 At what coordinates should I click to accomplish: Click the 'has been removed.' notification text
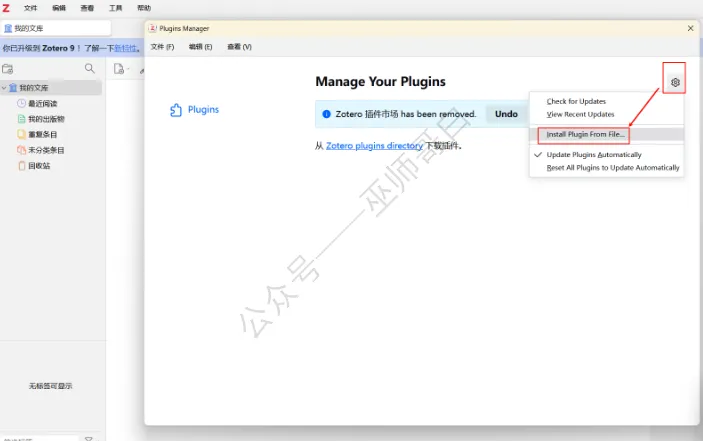438,114
